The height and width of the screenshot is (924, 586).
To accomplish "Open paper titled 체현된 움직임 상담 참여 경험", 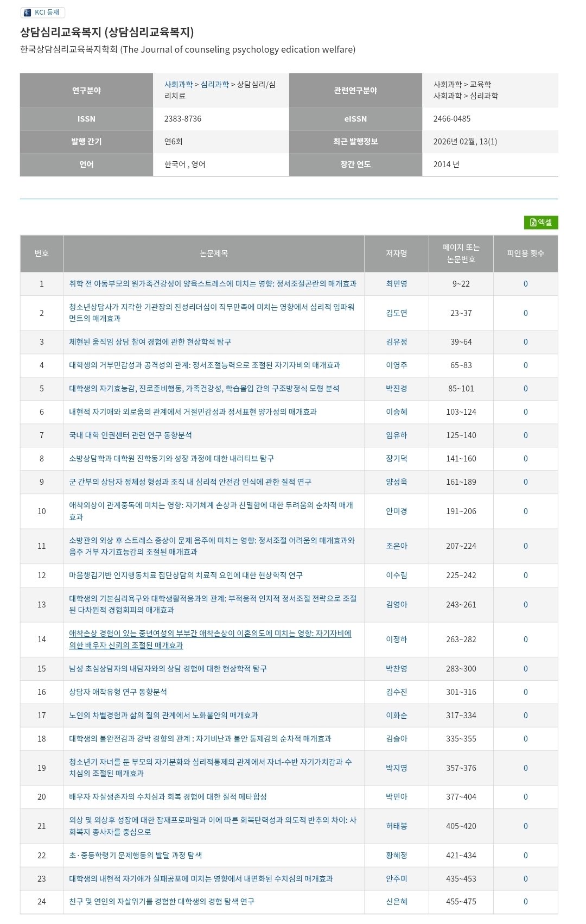I will point(150,342).
